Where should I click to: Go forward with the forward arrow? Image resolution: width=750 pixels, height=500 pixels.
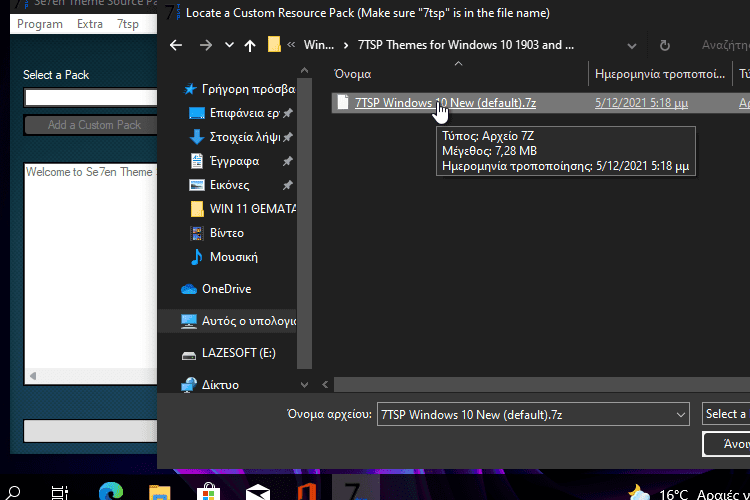[x=206, y=45]
